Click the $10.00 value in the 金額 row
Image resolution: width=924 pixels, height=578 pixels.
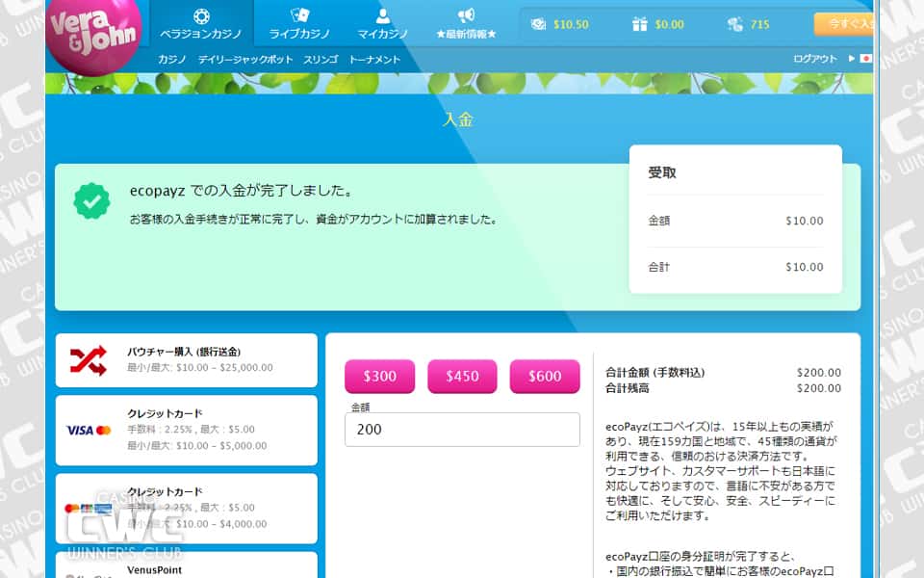pyautogui.click(x=805, y=221)
